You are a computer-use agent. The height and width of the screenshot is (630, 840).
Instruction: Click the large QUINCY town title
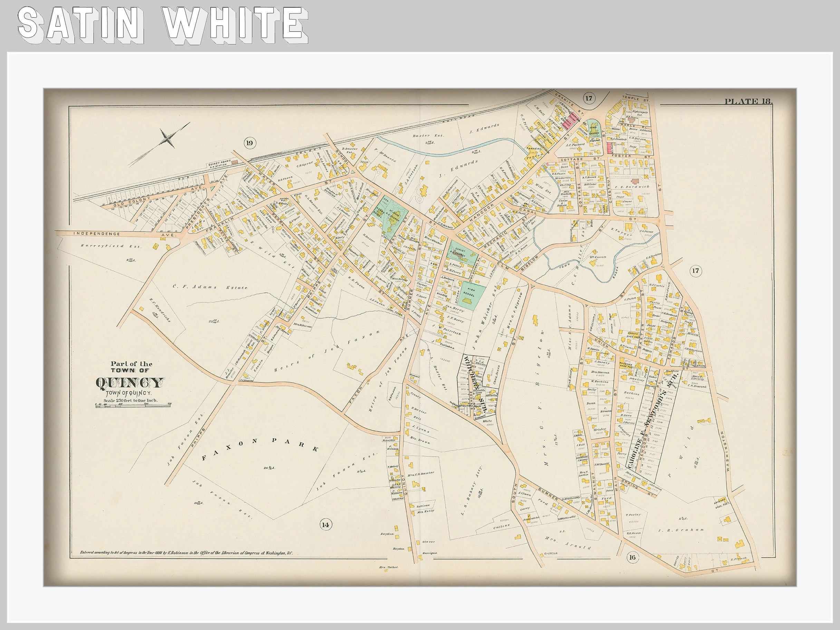(130, 383)
